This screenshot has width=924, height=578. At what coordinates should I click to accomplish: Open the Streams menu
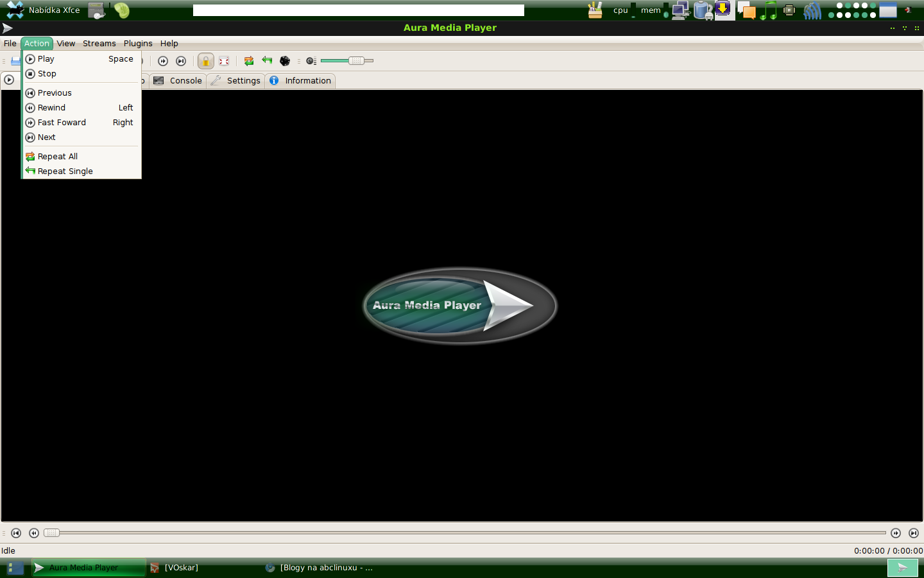99,44
